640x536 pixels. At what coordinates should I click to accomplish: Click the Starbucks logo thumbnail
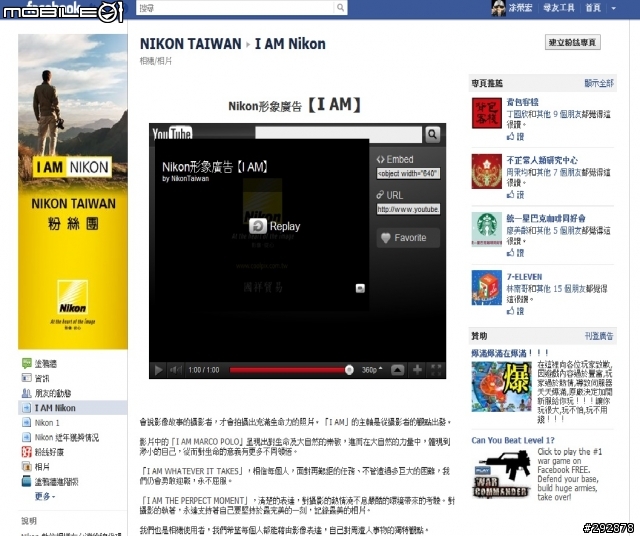(487, 229)
